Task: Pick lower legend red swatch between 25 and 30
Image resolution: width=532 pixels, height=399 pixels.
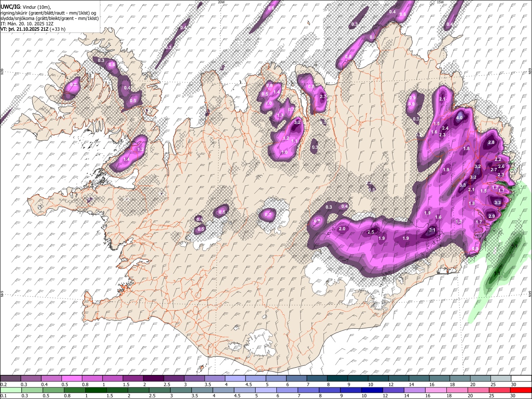Action: 500,390
